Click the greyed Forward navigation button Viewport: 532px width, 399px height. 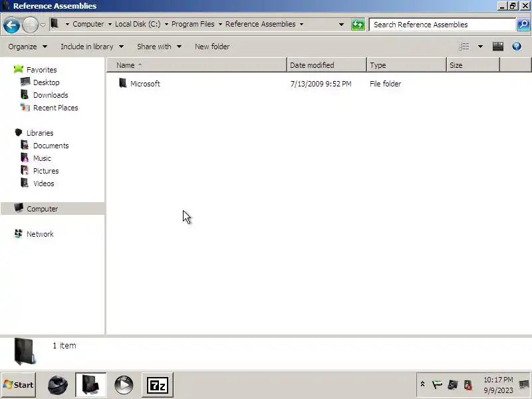click(x=30, y=25)
